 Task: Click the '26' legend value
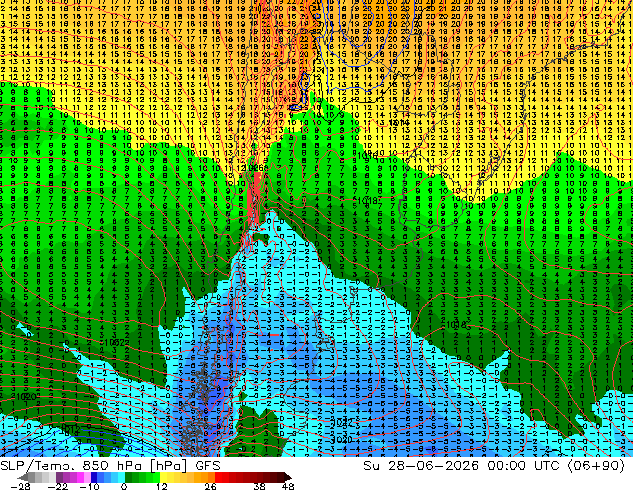click(210, 486)
